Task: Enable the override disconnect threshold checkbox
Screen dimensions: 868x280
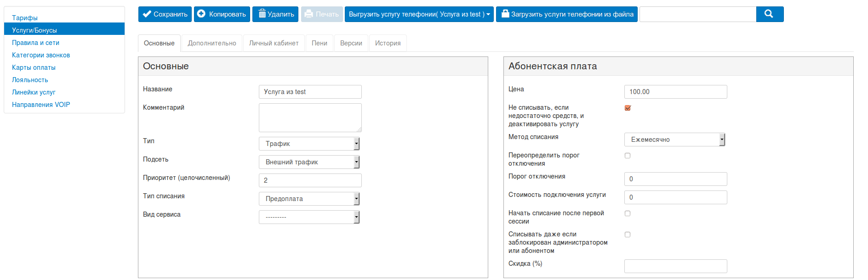Action: pos(628,156)
